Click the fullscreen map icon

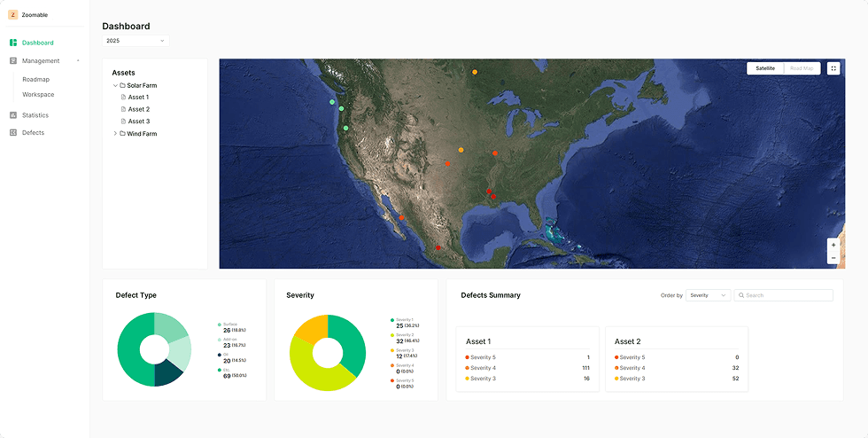click(x=833, y=68)
